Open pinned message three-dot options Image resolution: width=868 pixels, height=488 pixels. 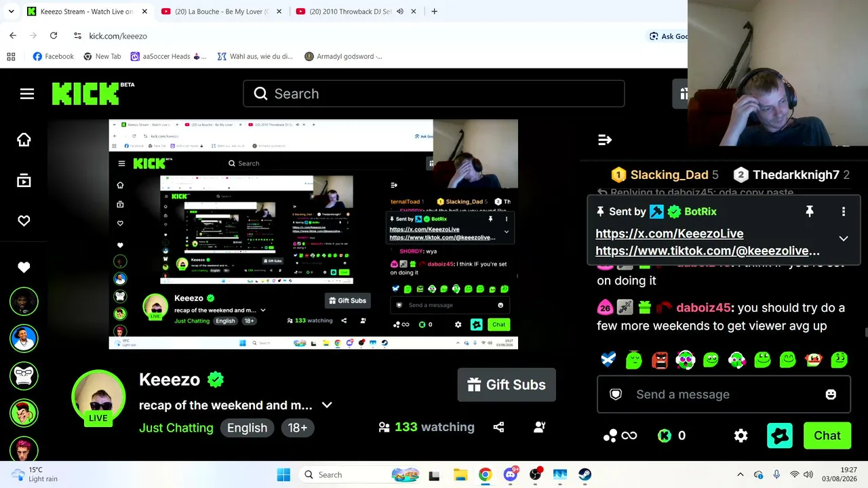pos(844,212)
